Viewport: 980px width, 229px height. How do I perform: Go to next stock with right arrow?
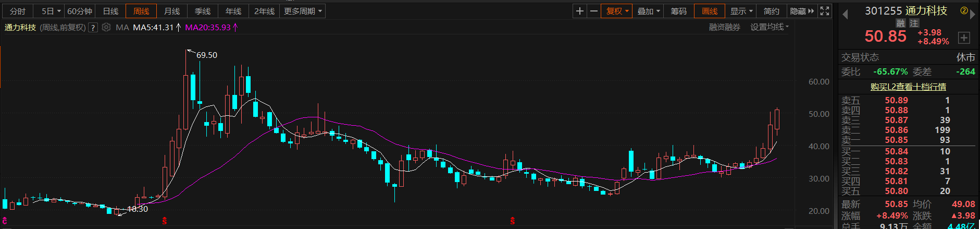pyautogui.click(x=972, y=15)
